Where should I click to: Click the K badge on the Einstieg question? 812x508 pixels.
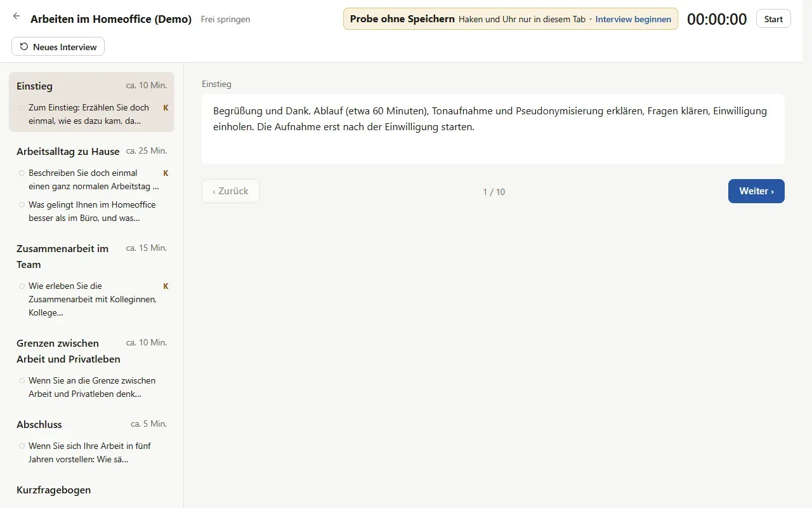coord(166,108)
